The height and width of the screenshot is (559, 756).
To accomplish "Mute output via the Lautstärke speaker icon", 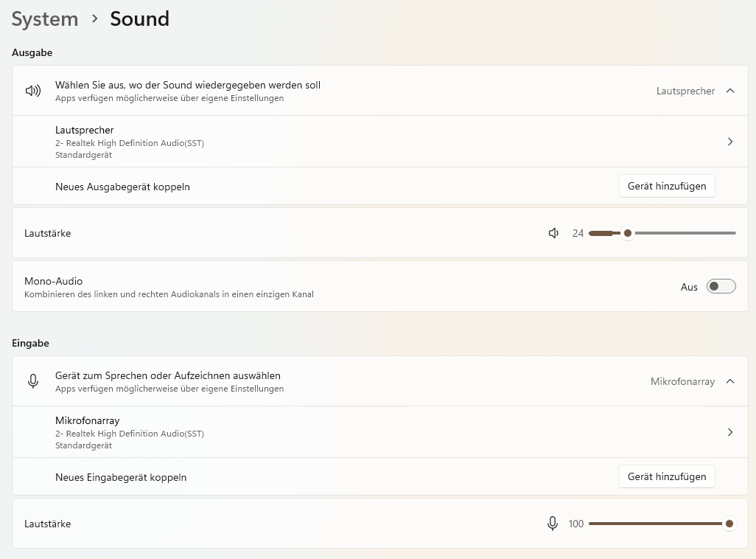I will pos(554,233).
